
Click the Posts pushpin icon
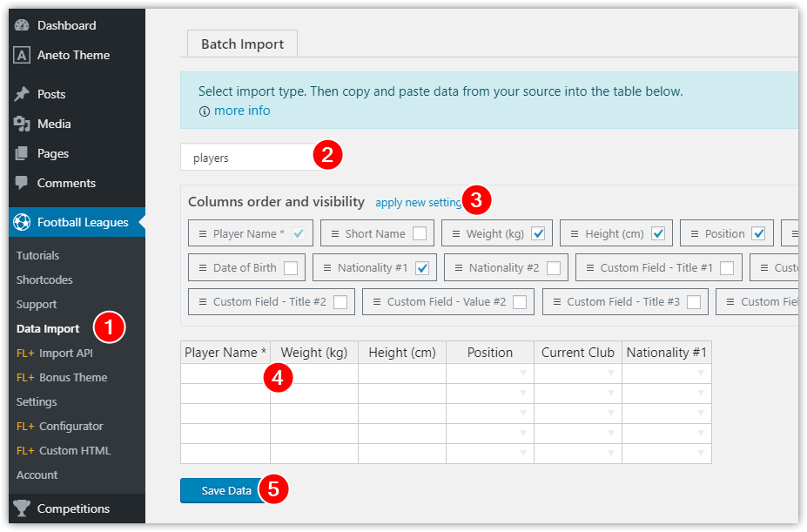(x=22, y=94)
